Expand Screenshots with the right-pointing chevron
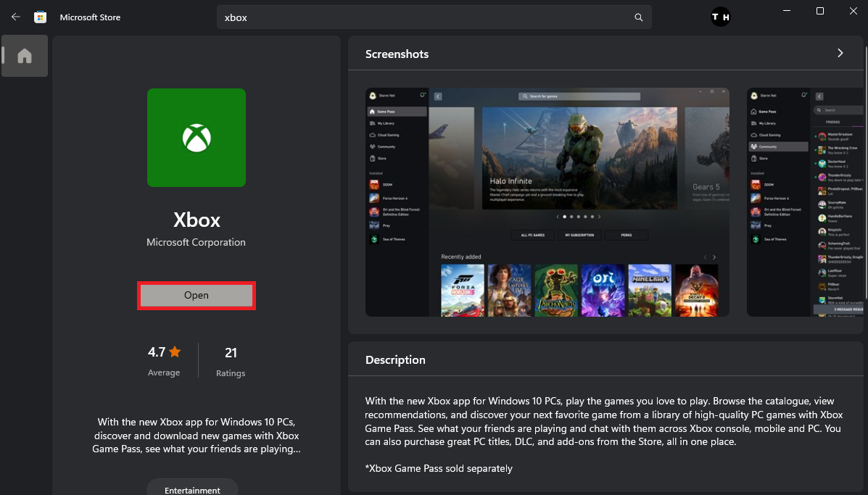 (x=840, y=53)
